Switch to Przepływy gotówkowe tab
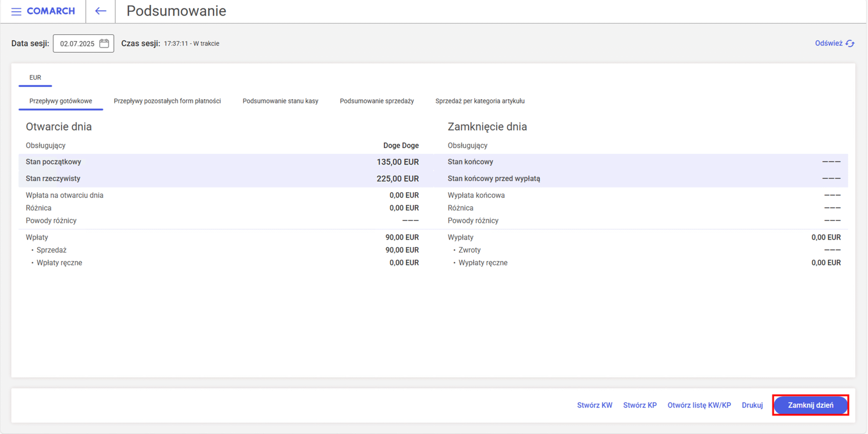This screenshot has width=868, height=434. coord(61,101)
